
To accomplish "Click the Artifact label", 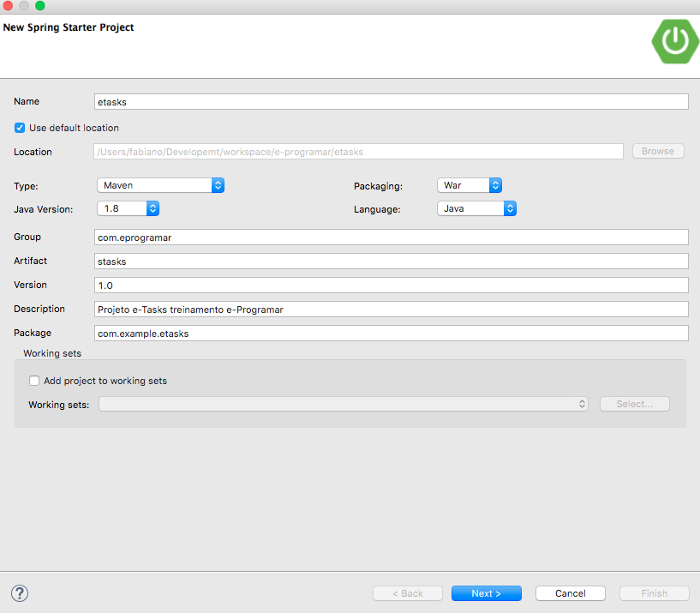I will [x=30, y=261].
